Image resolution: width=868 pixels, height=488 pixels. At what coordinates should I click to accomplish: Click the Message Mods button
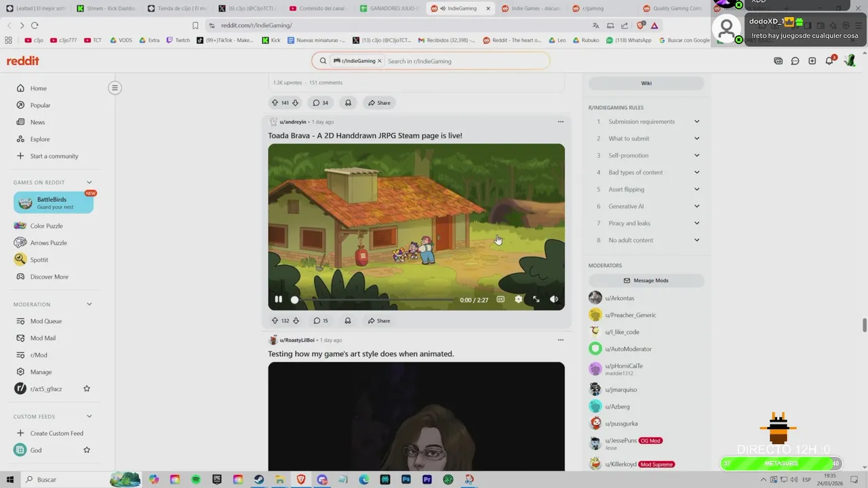coord(646,281)
